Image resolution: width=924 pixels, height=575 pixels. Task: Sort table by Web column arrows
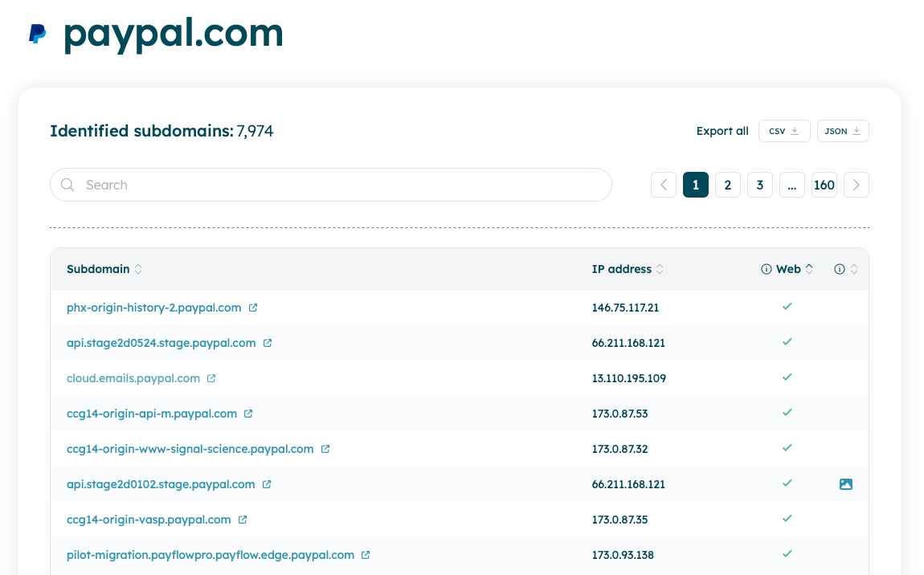point(809,269)
